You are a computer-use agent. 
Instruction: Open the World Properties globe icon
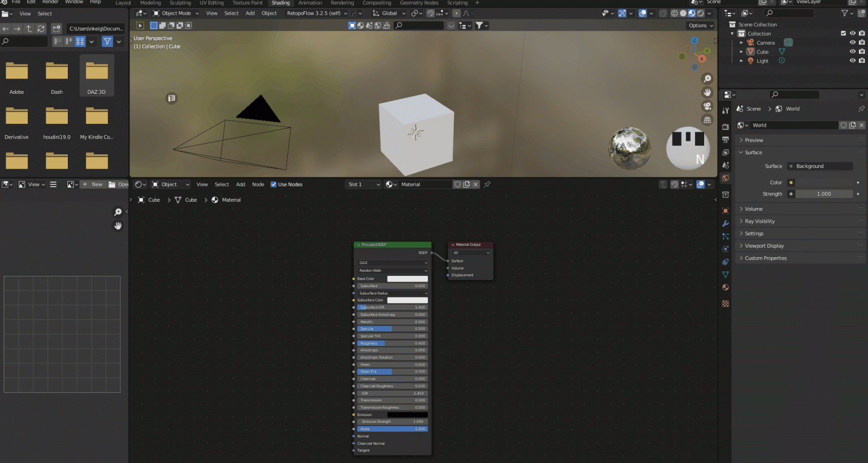[x=726, y=178]
